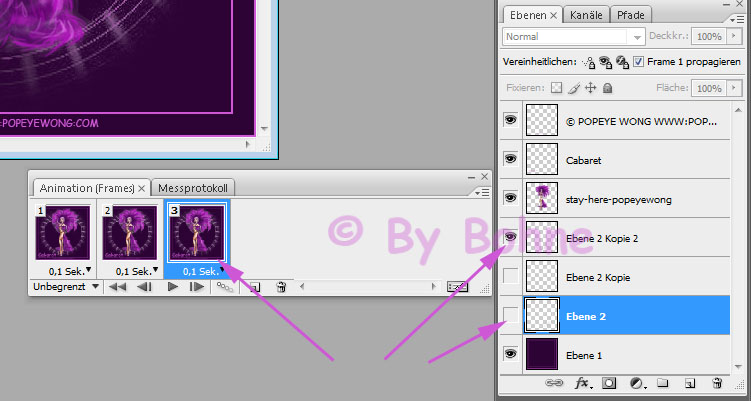Jump to the first animation frame
This screenshot has height=401, width=751.
click(x=119, y=287)
